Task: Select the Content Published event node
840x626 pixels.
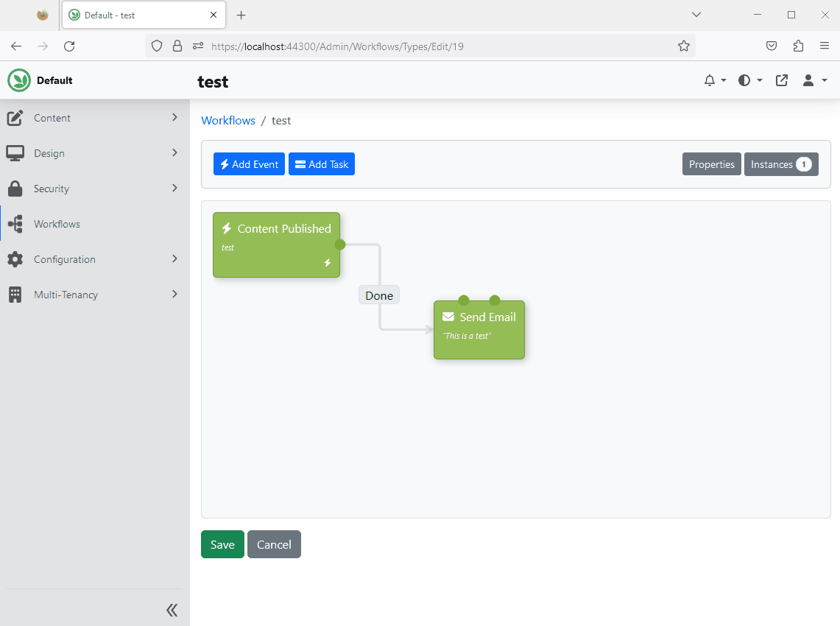Action: coord(276,245)
